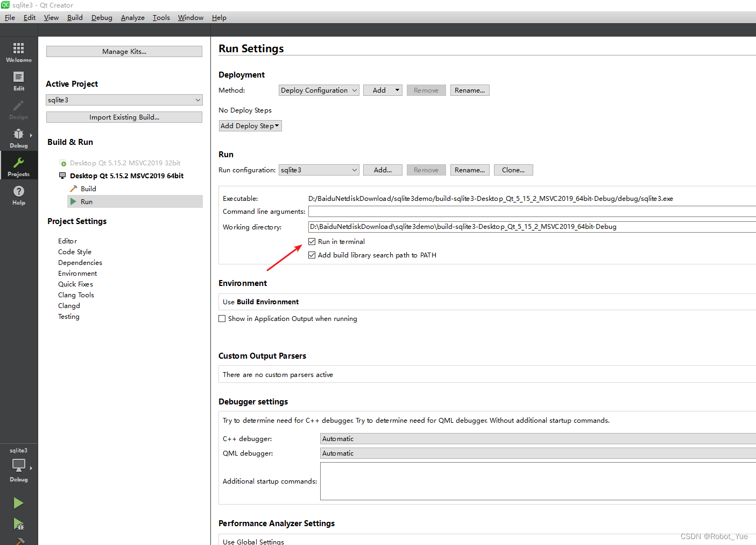Open the Design mode

19,109
